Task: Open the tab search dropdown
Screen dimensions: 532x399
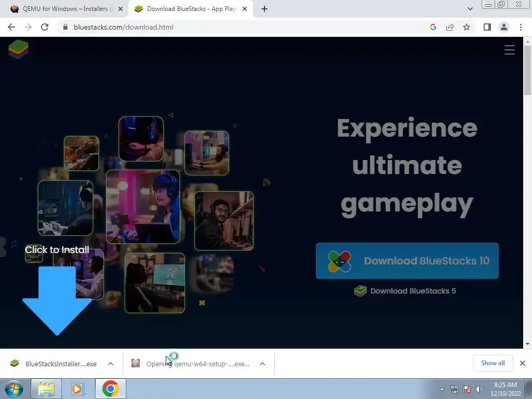Action: pos(470,9)
